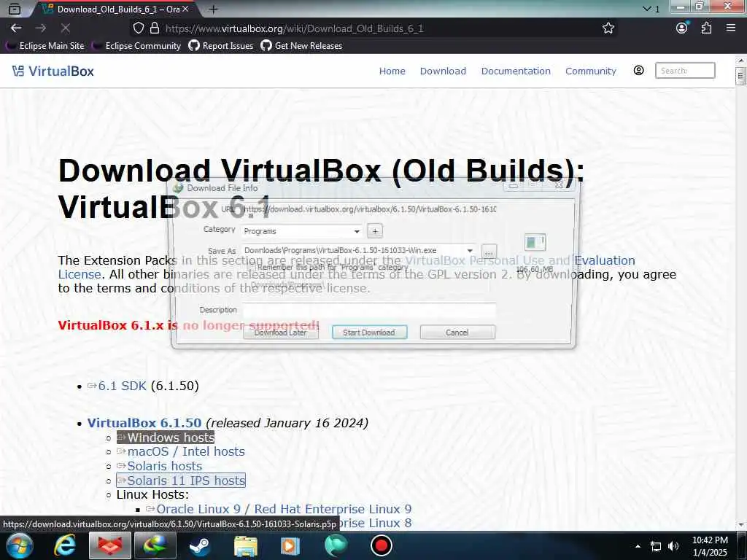Open the tab overview icon in title bar
Viewport: 747px width, 560px height.
click(15, 9)
